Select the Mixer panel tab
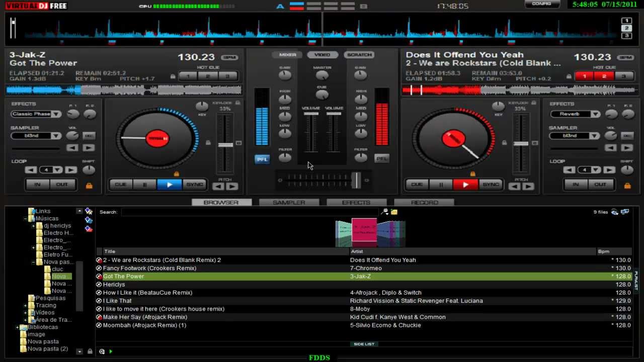 point(288,55)
